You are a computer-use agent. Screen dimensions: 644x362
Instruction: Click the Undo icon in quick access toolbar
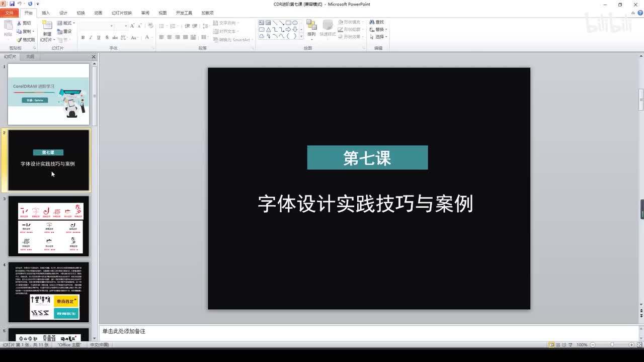click(x=19, y=4)
